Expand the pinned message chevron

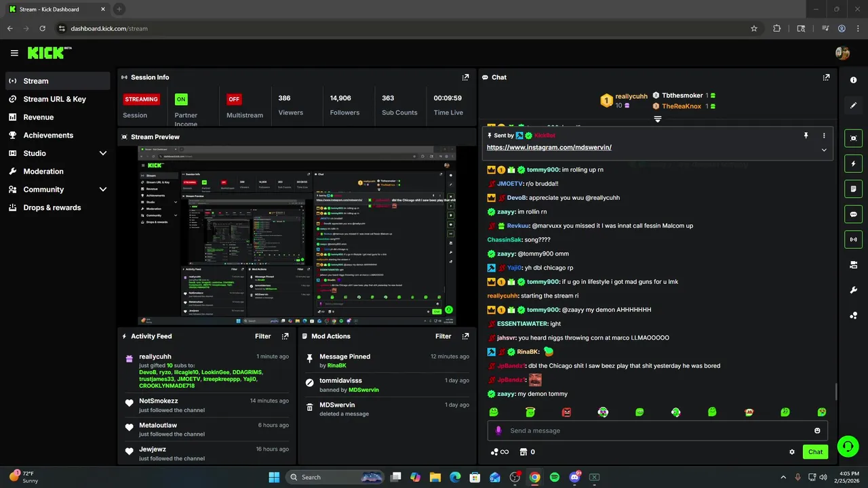pyautogui.click(x=824, y=150)
